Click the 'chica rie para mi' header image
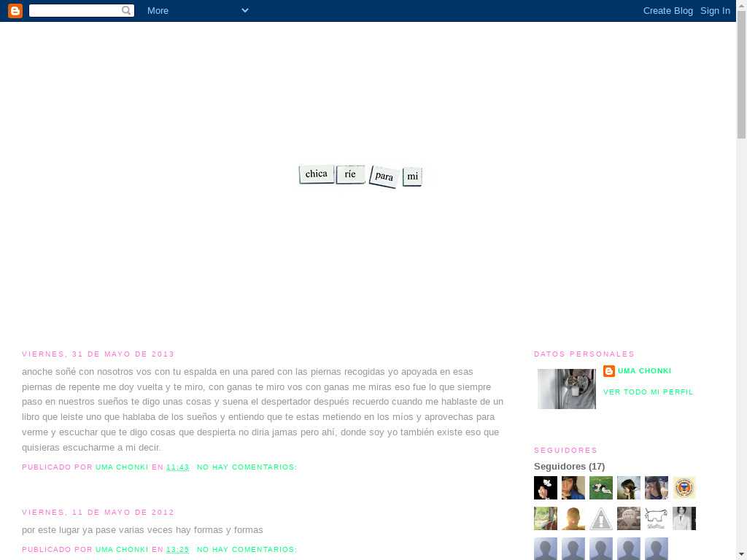The height and width of the screenshot is (560, 747). tap(360, 176)
